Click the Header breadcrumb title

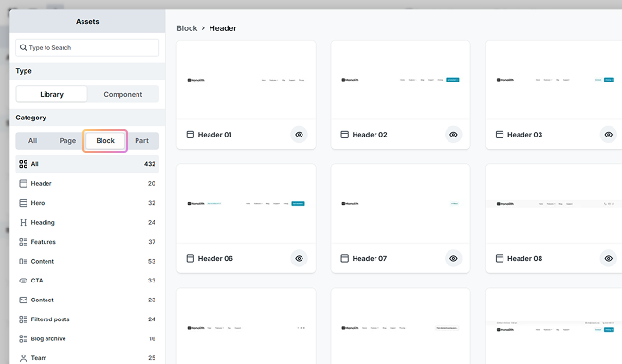(x=223, y=28)
